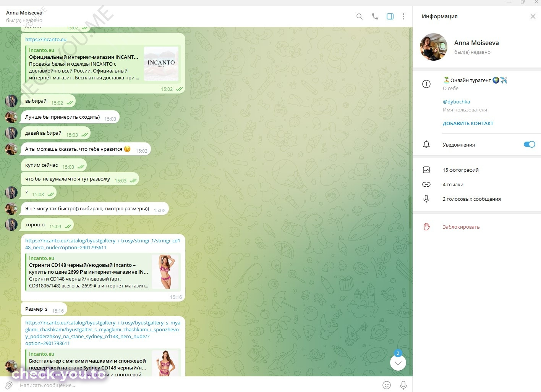This screenshot has width=541, height=392.
Task: Click the red hand block icon
Action: [x=426, y=227]
